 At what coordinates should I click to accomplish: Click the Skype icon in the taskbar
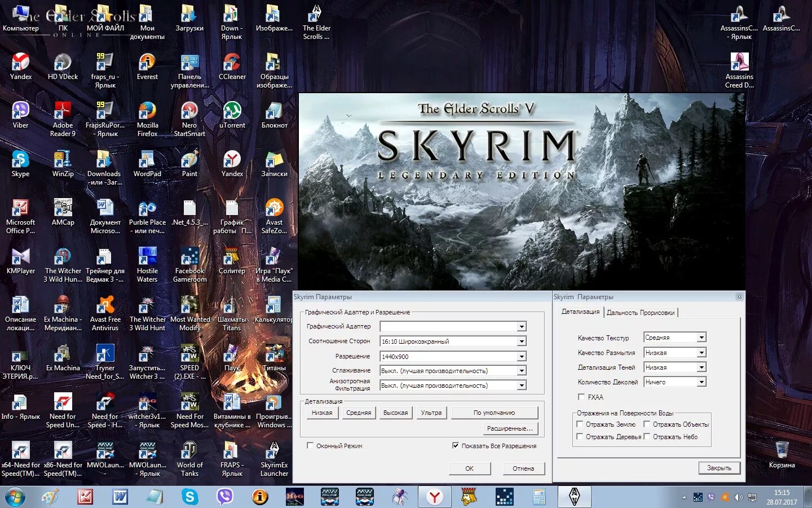[190, 497]
